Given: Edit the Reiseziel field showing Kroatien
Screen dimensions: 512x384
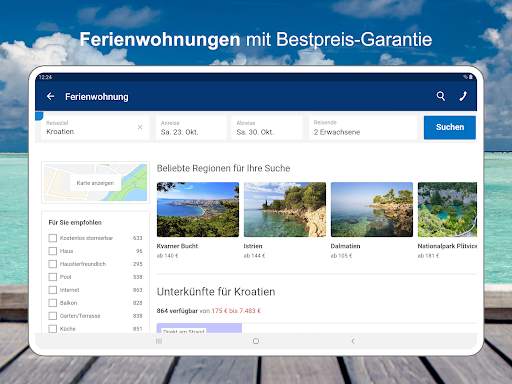Looking at the screenshot, I should (x=94, y=127).
